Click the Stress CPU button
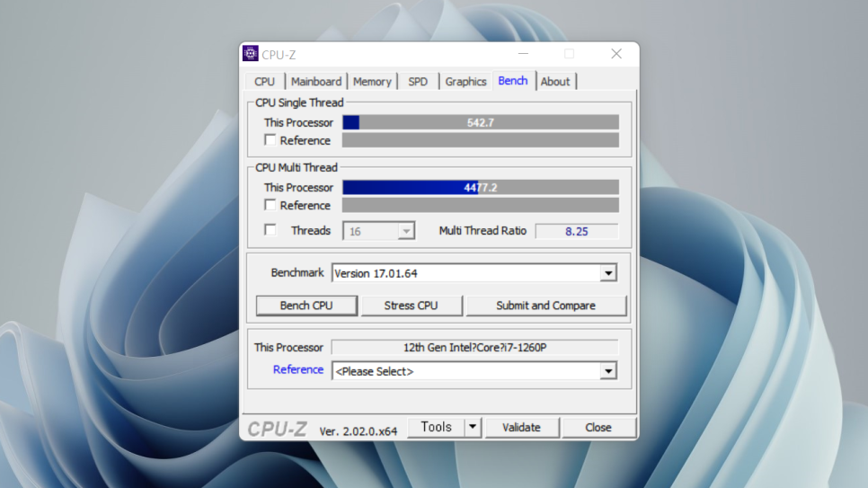Image resolution: width=868 pixels, height=488 pixels. click(412, 306)
